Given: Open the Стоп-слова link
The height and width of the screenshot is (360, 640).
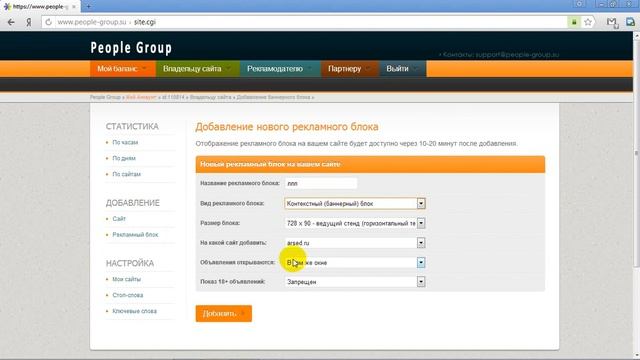Looking at the screenshot, I should click(x=128, y=295).
